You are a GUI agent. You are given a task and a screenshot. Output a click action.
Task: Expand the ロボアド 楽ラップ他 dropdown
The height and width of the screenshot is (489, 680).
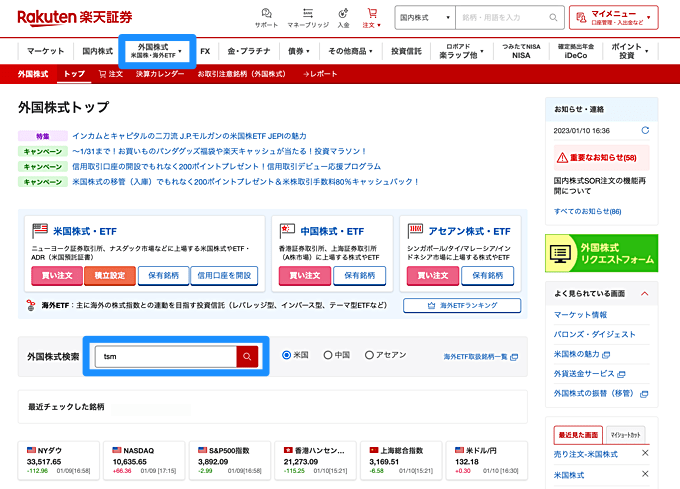tap(461, 51)
